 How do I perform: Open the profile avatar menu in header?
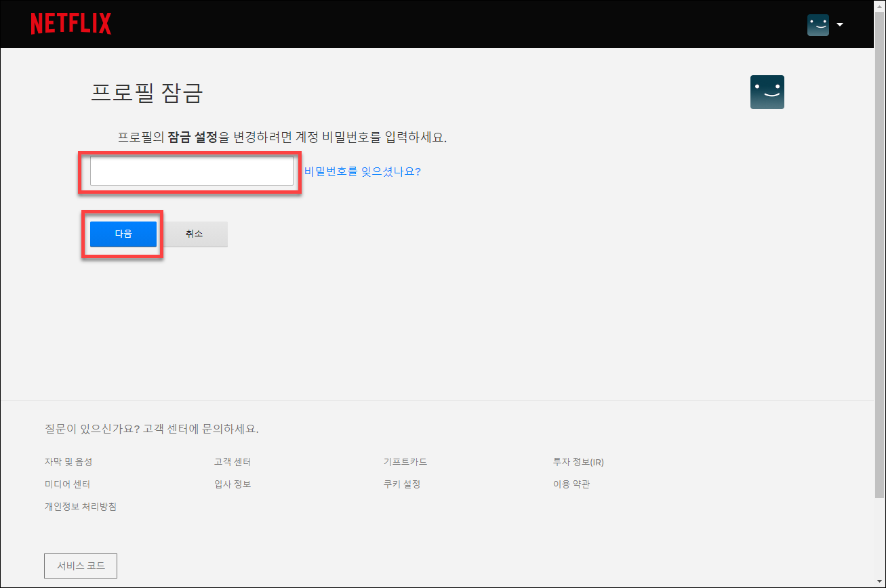pos(818,25)
